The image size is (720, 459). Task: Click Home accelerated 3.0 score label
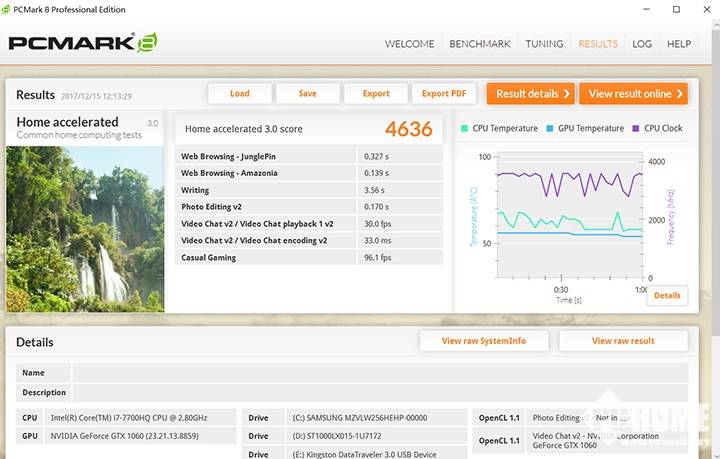tap(244, 129)
